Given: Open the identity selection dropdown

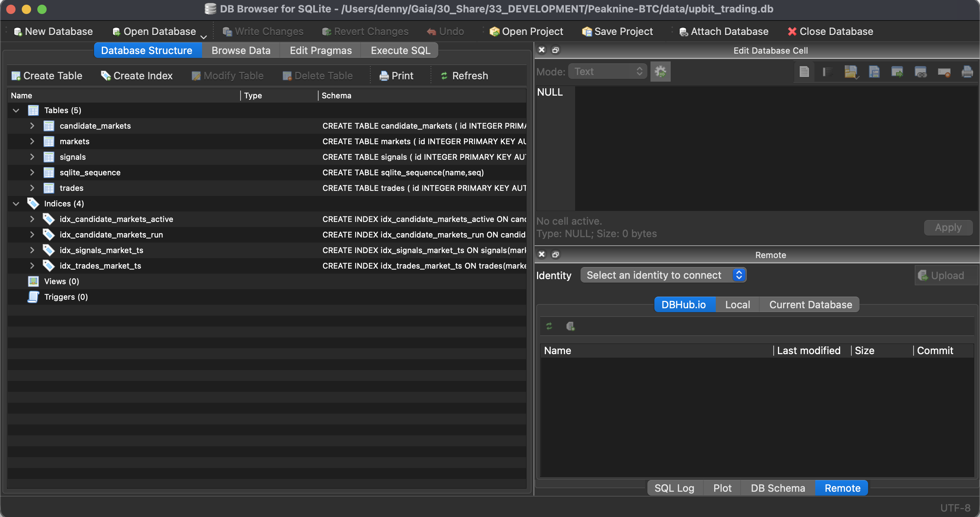Looking at the screenshot, I should (x=663, y=275).
